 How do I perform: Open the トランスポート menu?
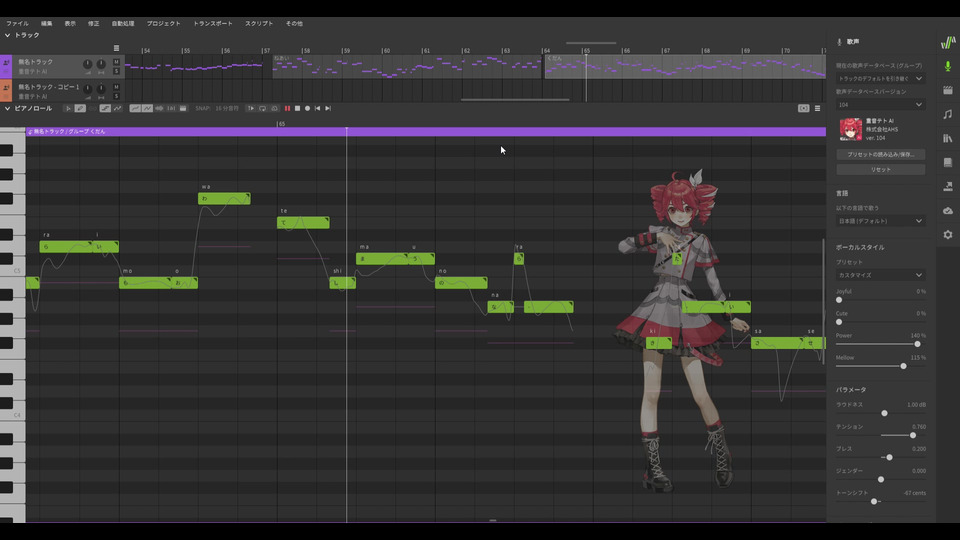coord(213,23)
